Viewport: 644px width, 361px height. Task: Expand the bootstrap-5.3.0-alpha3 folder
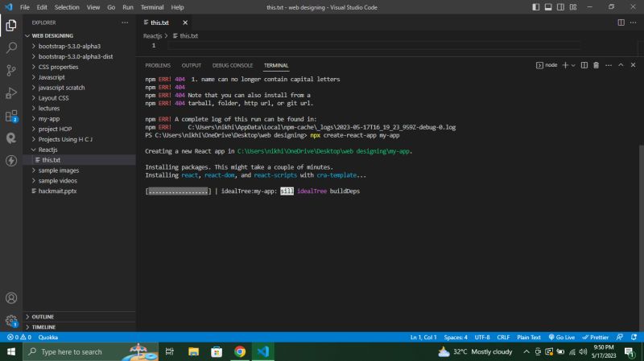point(80,46)
